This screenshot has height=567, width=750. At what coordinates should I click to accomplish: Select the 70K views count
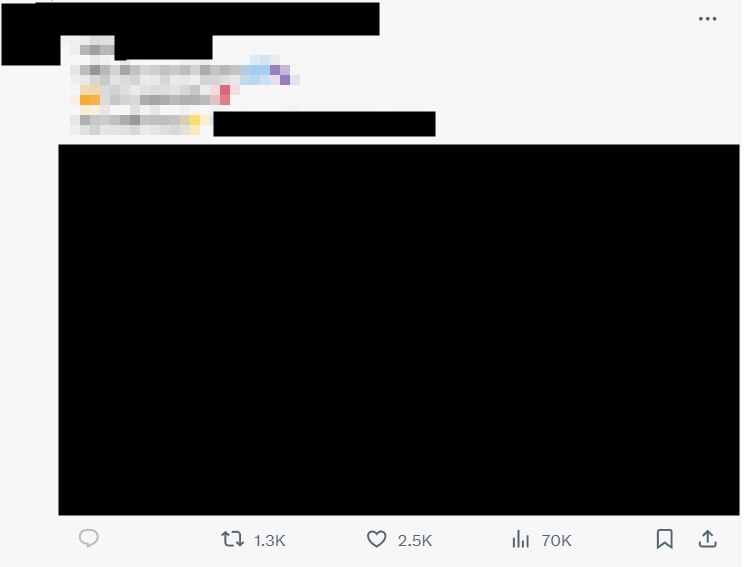(556, 541)
